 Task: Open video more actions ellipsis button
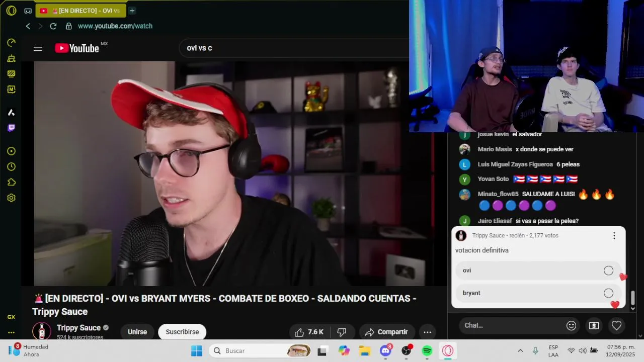click(427, 332)
